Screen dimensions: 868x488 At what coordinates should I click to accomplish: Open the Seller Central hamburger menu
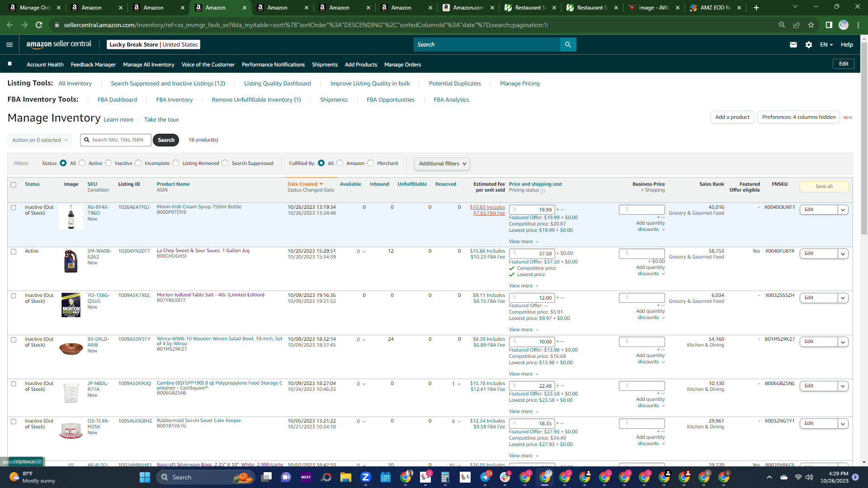pos(9,45)
